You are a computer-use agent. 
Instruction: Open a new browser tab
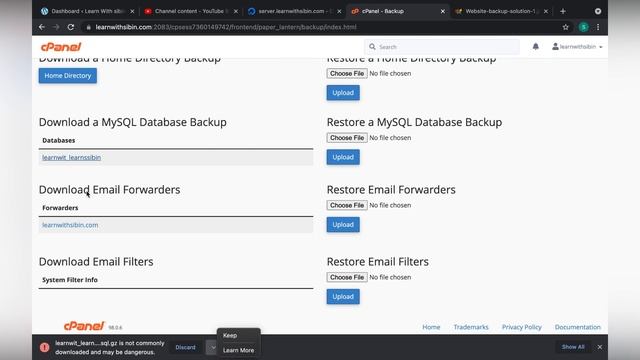pyautogui.click(x=563, y=11)
